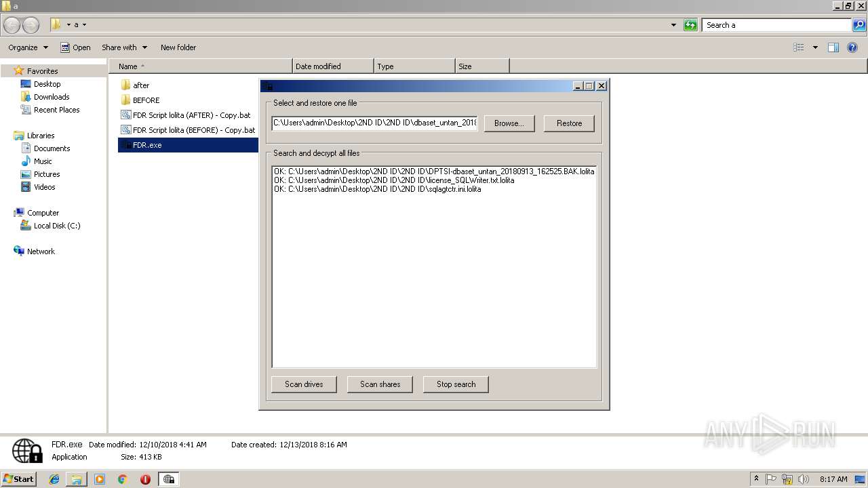Switch to Explorer folder taskbar button

77,479
